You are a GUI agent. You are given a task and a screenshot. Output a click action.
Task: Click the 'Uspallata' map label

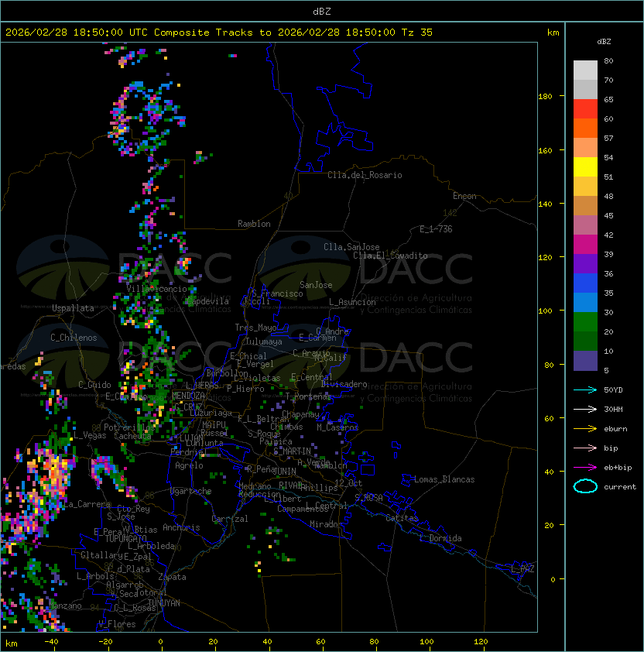click(x=73, y=308)
